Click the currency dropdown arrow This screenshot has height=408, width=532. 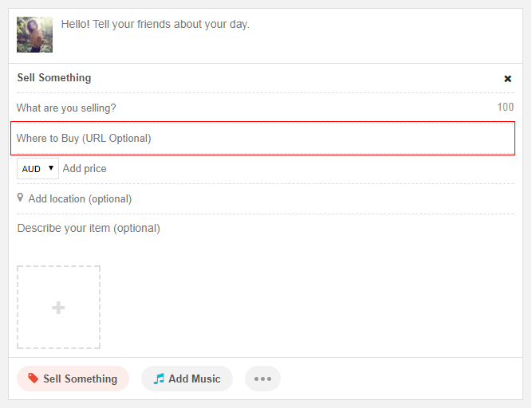click(51, 168)
